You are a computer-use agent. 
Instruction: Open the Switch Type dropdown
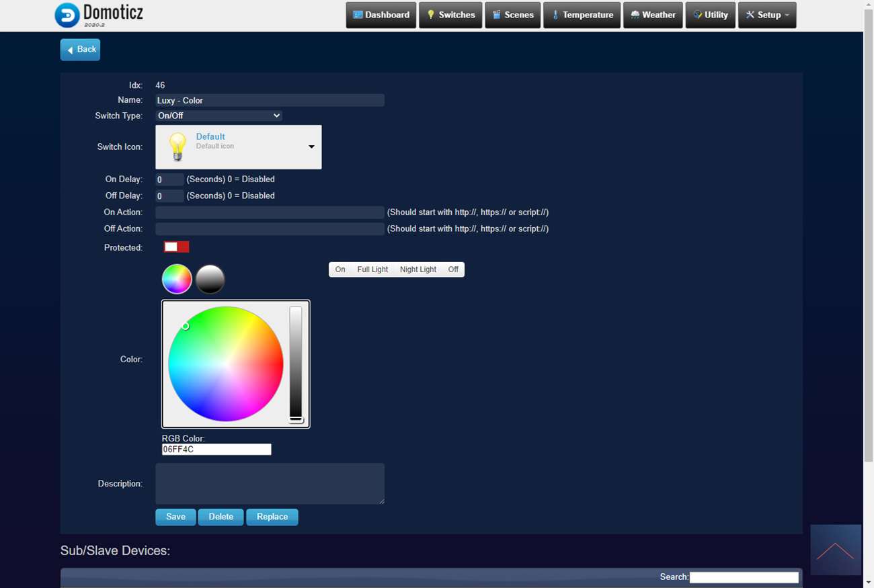point(218,116)
